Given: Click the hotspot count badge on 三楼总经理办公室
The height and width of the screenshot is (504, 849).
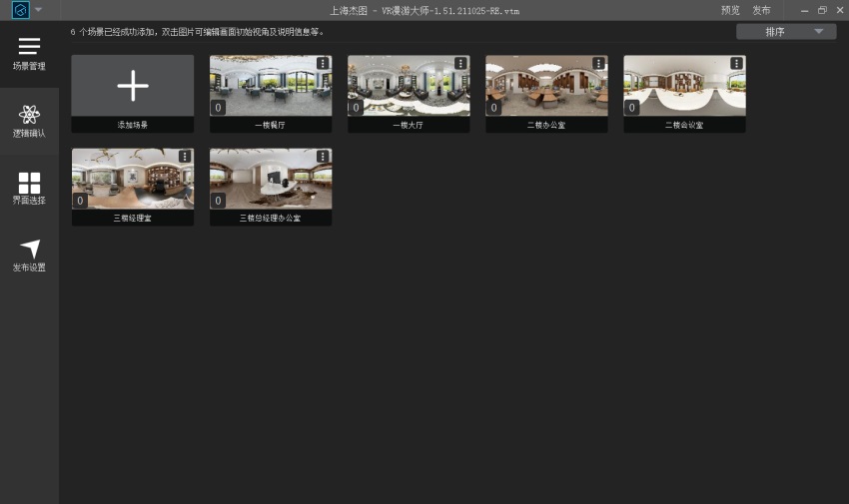Looking at the screenshot, I should (218, 201).
